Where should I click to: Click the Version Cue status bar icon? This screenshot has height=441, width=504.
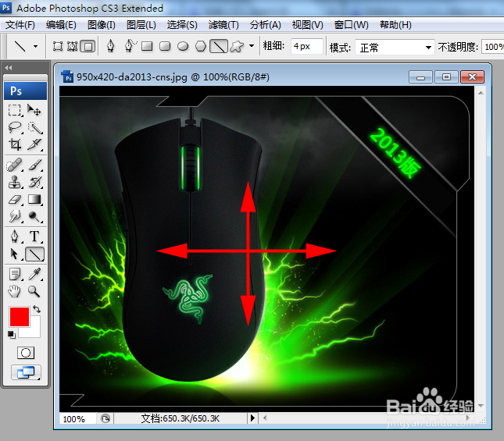pos(105,418)
